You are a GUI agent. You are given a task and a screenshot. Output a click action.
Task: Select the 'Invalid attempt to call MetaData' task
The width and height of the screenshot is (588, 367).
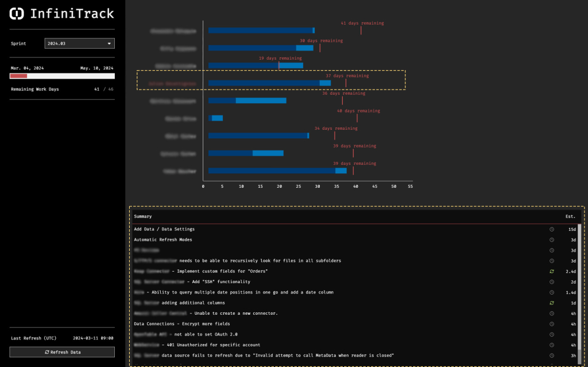(355, 356)
